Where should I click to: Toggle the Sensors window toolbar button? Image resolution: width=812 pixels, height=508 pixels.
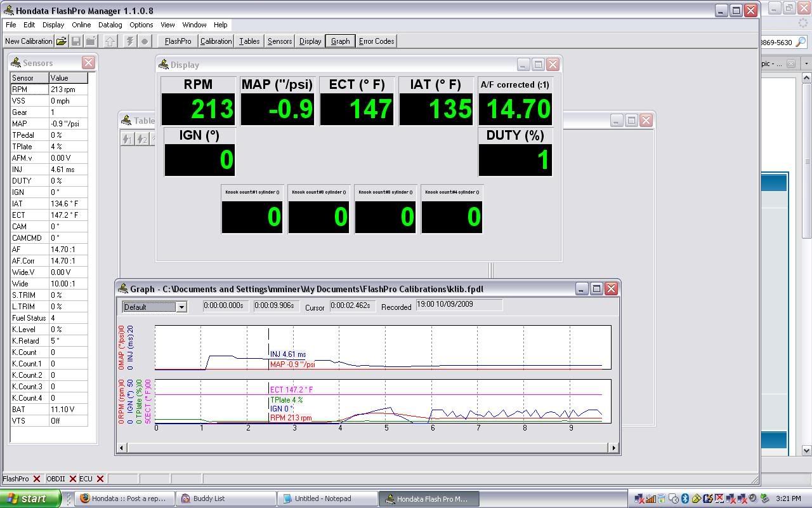(x=279, y=41)
